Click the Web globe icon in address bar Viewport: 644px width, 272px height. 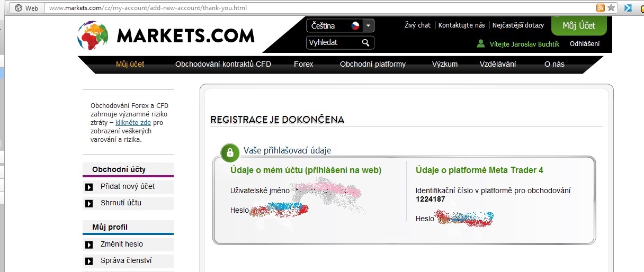pos(19,8)
